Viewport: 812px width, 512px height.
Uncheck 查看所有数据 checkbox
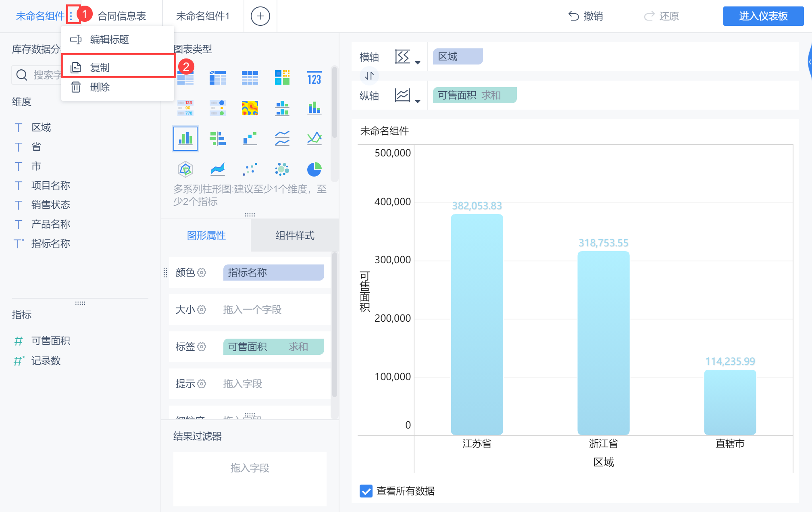pos(366,491)
